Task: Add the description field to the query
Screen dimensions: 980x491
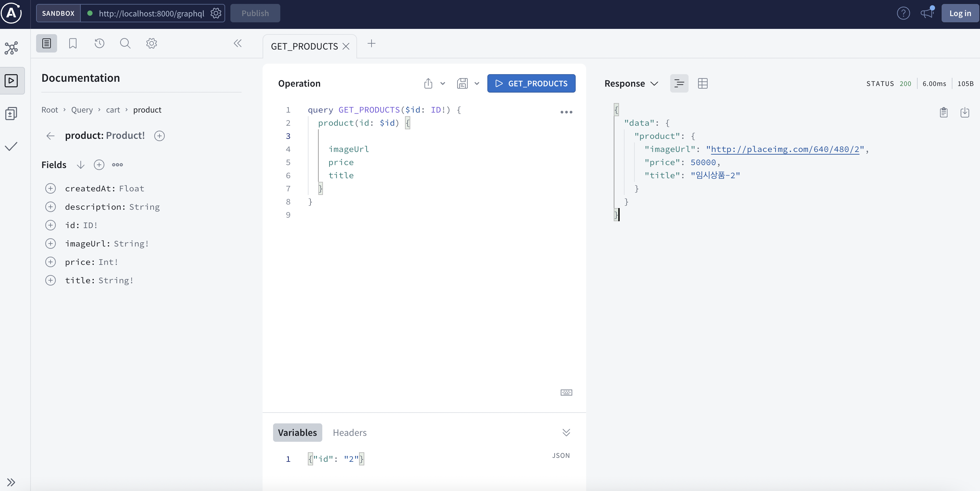Action: (51, 207)
